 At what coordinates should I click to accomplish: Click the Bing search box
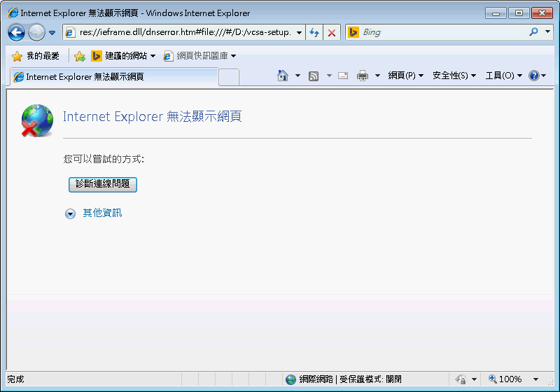(443, 32)
